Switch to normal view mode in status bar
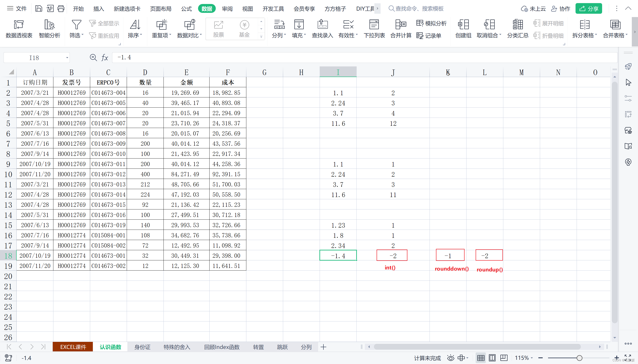Viewport: 638px width, 364px height. (481, 358)
